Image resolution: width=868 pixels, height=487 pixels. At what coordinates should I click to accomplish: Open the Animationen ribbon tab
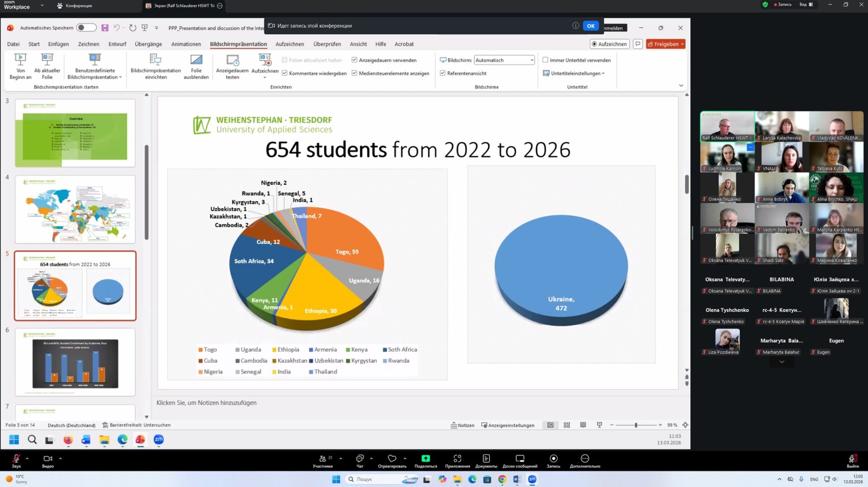click(186, 44)
